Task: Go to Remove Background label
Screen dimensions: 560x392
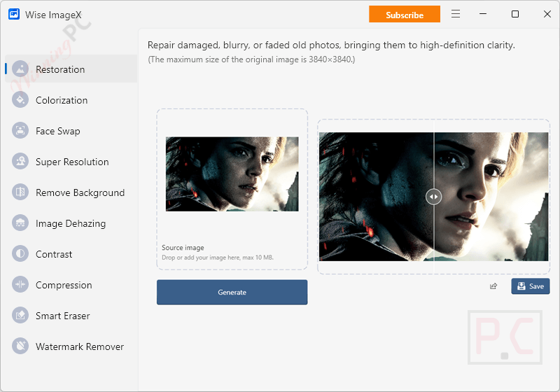Action: (80, 192)
